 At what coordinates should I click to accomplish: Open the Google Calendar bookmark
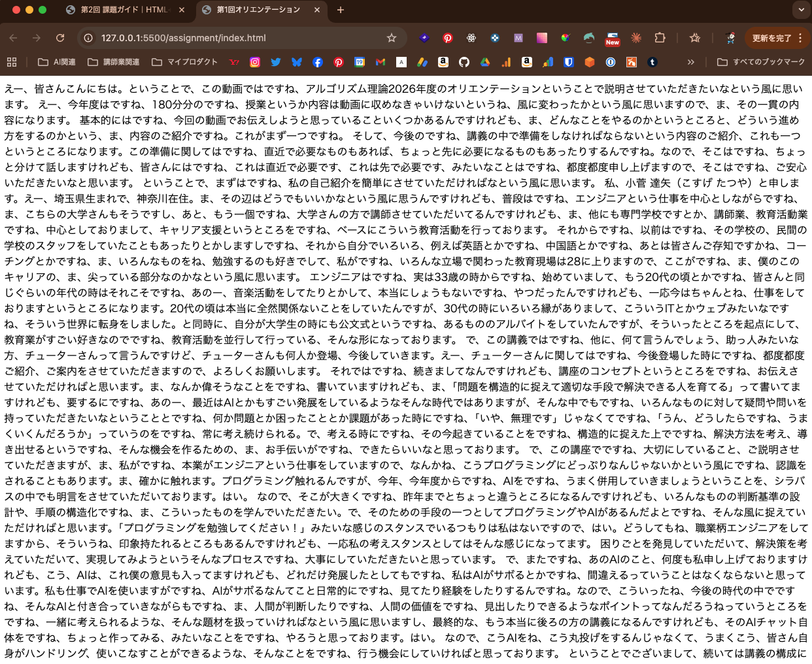360,62
